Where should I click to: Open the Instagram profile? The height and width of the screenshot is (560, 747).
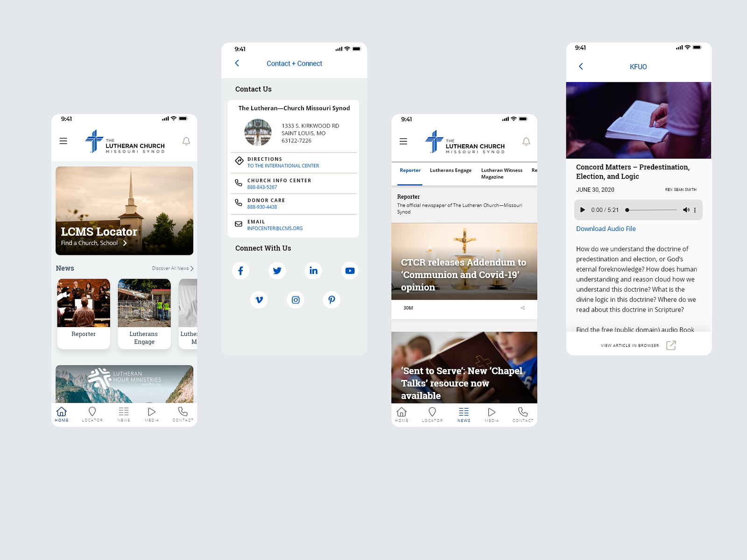click(296, 300)
